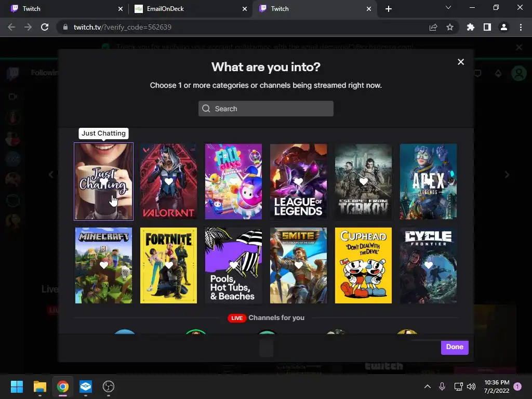
Task: Click the notification count badge
Action: [517, 387]
